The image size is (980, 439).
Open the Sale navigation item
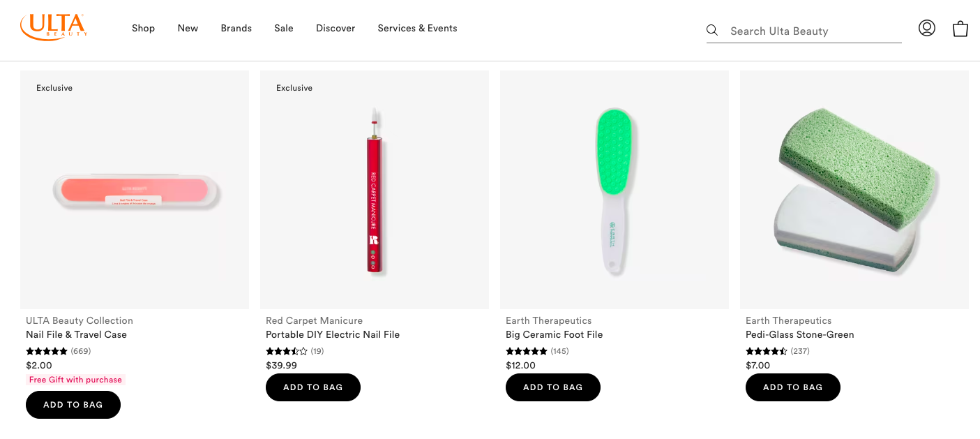(284, 29)
